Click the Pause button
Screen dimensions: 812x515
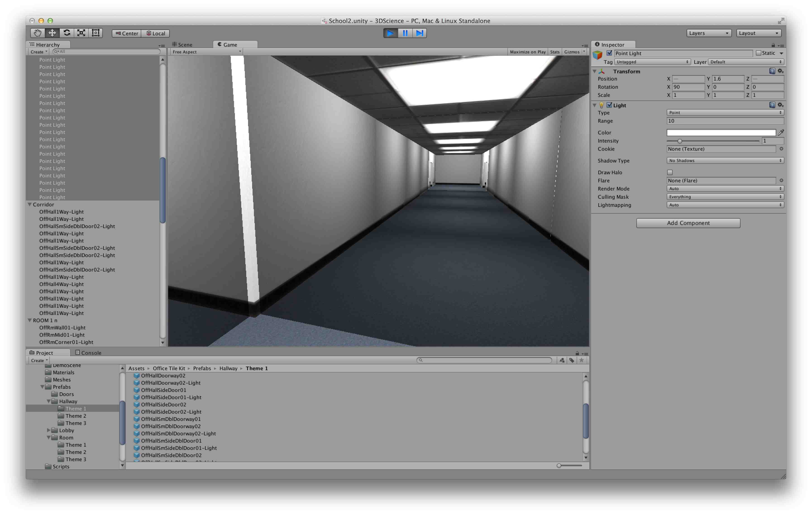click(x=405, y=33)
